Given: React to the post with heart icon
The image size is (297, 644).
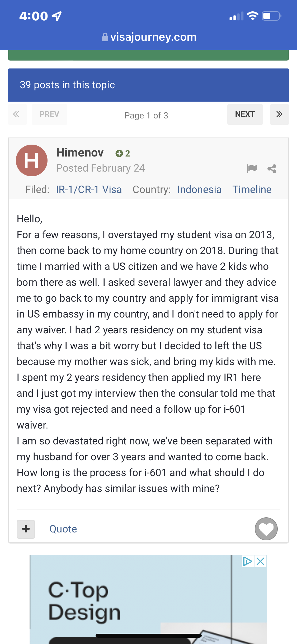Looking at the screenshot, I should click(266, 529).
